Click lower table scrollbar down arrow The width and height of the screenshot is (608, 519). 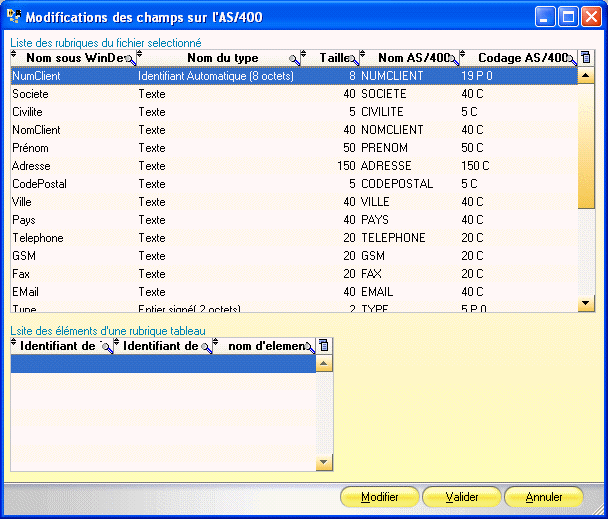click(324, 462)
